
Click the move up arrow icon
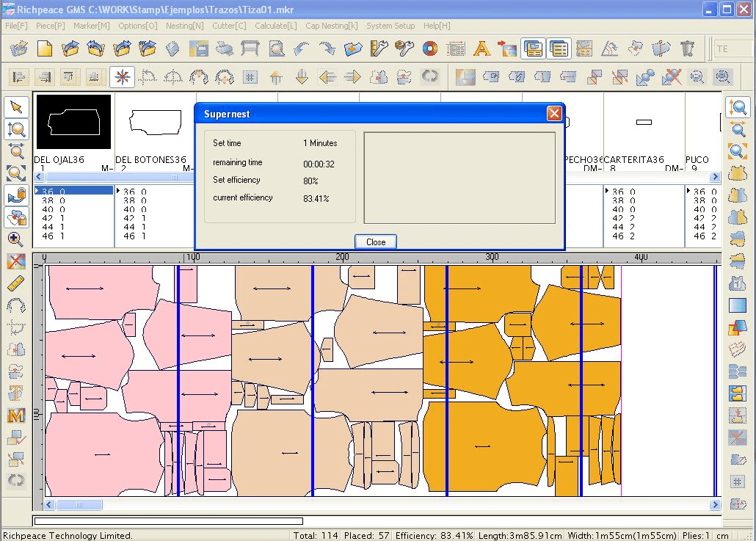(276, 77)
